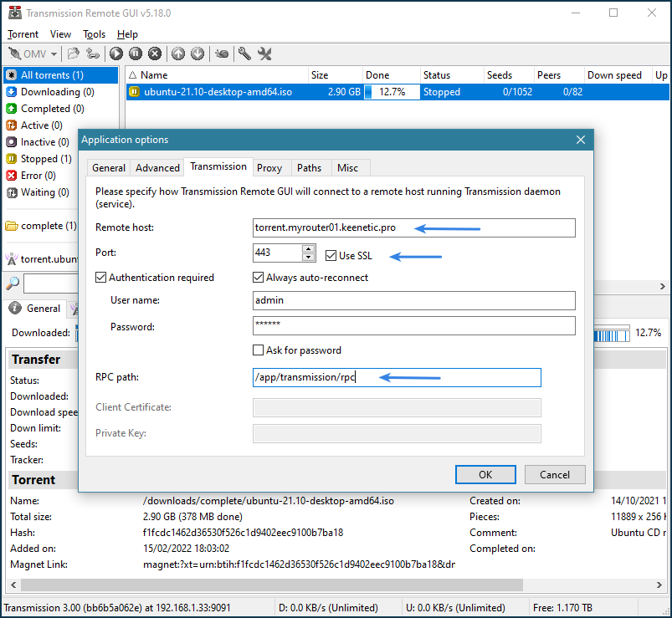The image size is (672, 618).
Task: Click the 12.7% progress bar in list
Action: (392, 92)
